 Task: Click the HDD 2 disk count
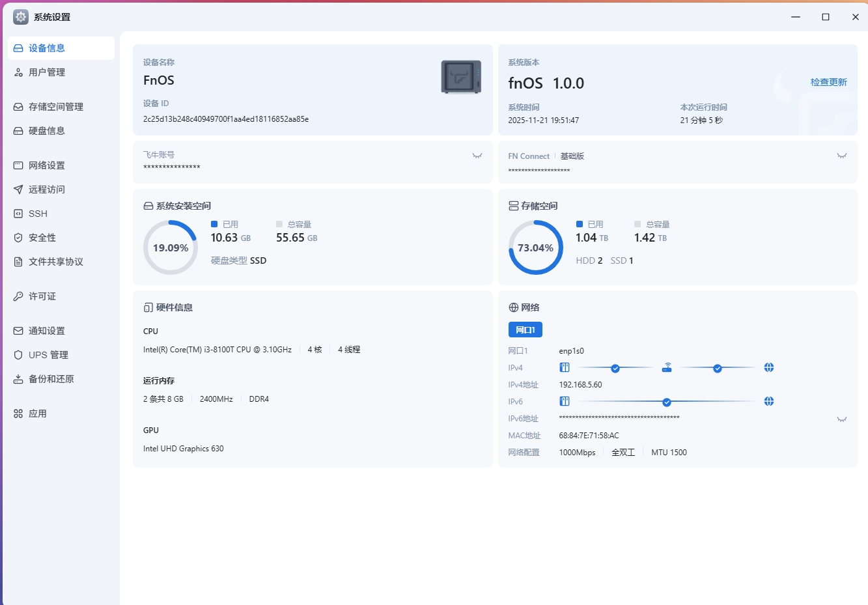pos(589,260)
